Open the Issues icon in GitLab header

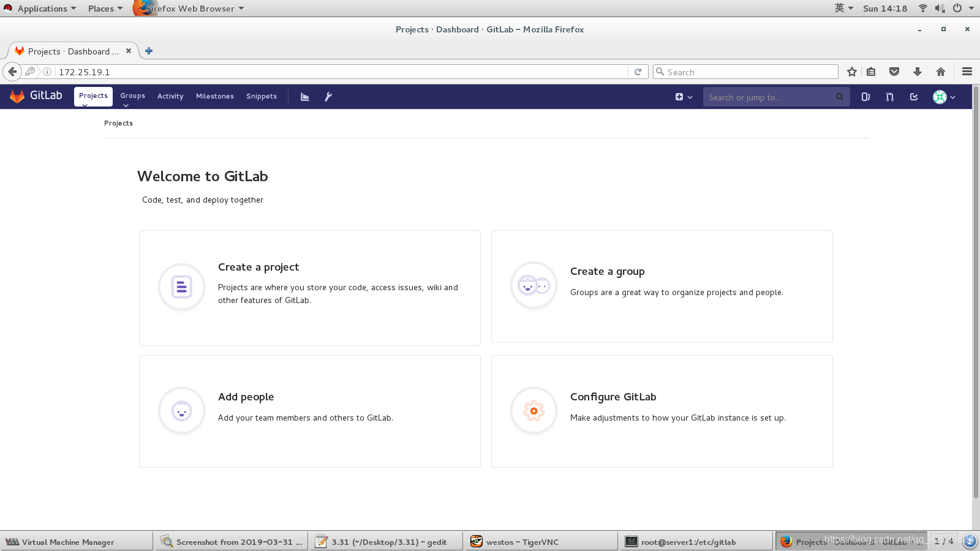865,97
